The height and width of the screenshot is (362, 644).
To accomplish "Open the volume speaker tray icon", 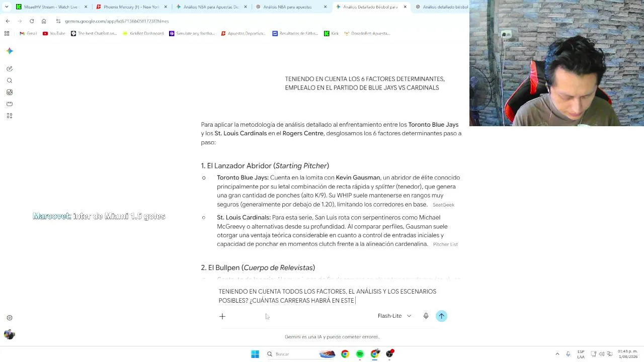I will tap(601, 354).
